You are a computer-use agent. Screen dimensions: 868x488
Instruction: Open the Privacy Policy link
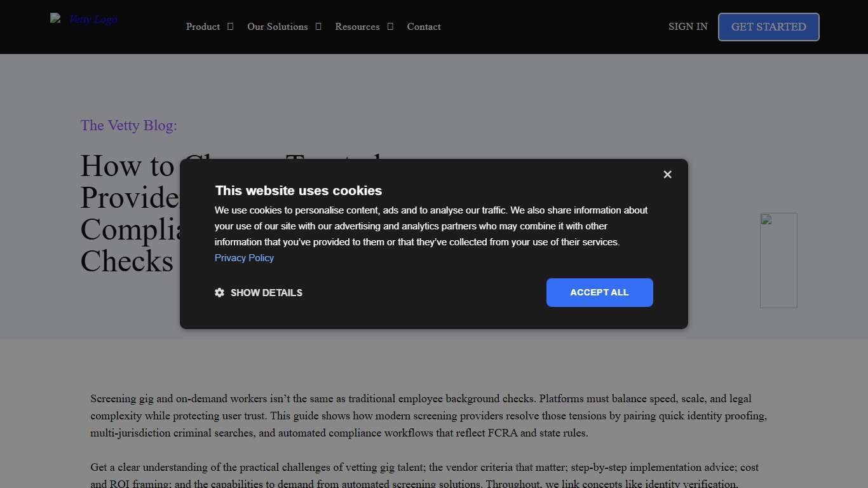click(244, 258)
